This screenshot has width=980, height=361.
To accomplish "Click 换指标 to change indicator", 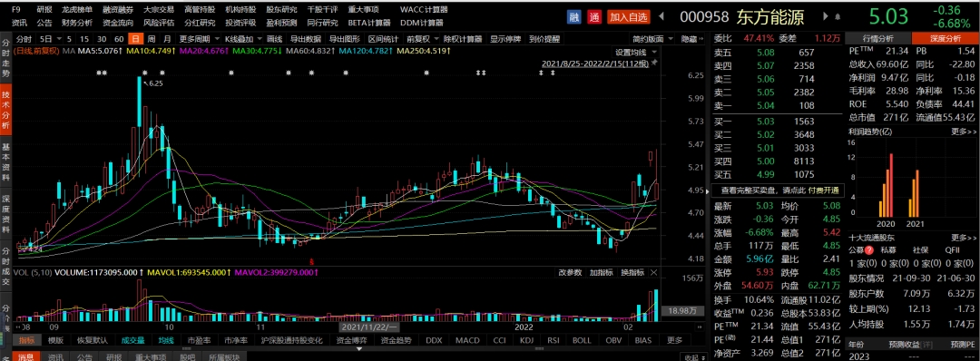I will pyautogui.click(x=632, y=273).
